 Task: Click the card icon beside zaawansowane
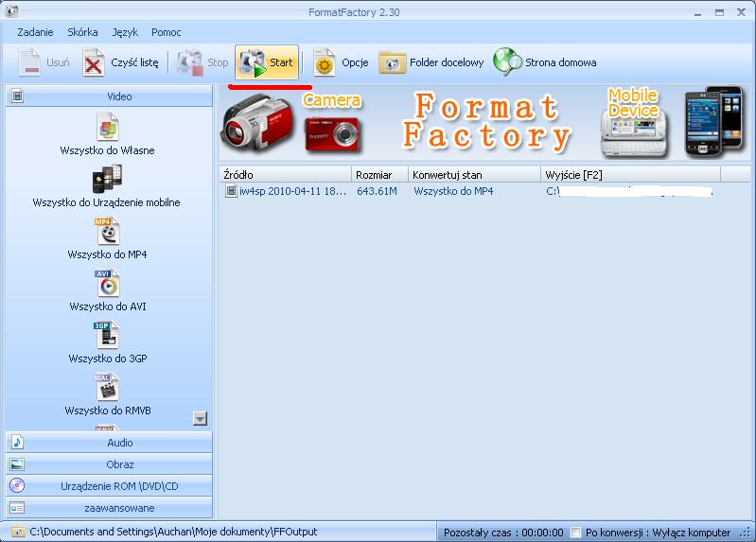point(17,508)
